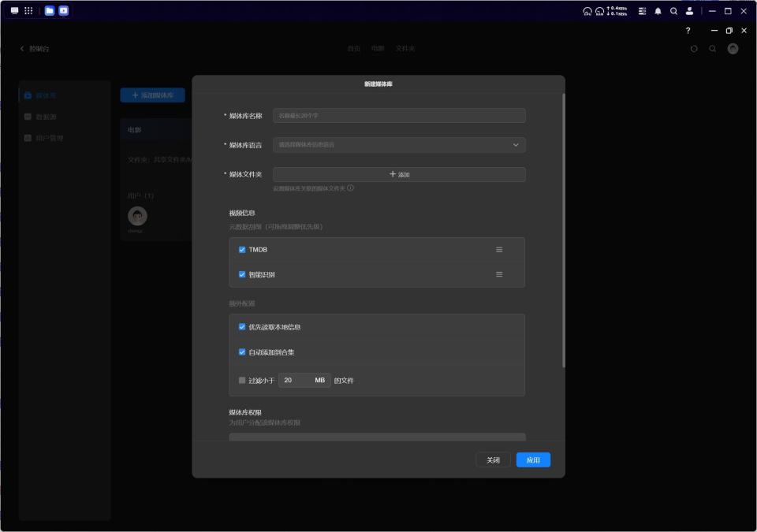This screenshot has width=757, height=532.
Task: Enable the 过滤小于 file size filter
Action: click(x=242, y=381)
